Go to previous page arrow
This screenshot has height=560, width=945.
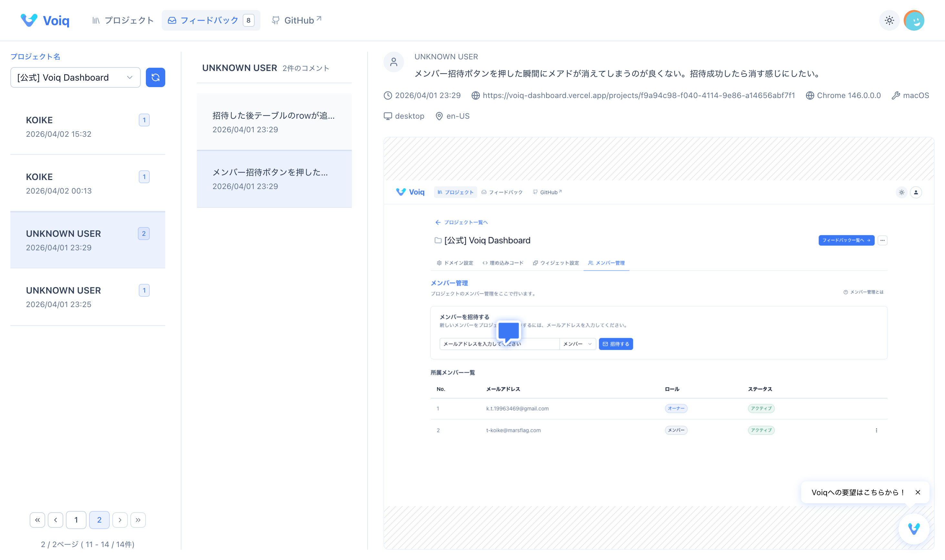(56, 520)
